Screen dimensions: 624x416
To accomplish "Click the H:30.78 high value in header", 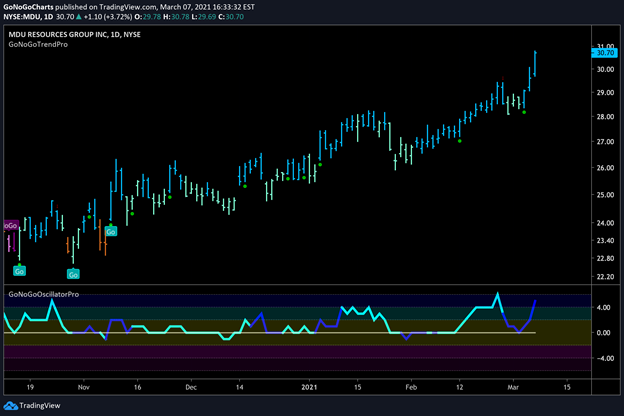I will point(176,17).
